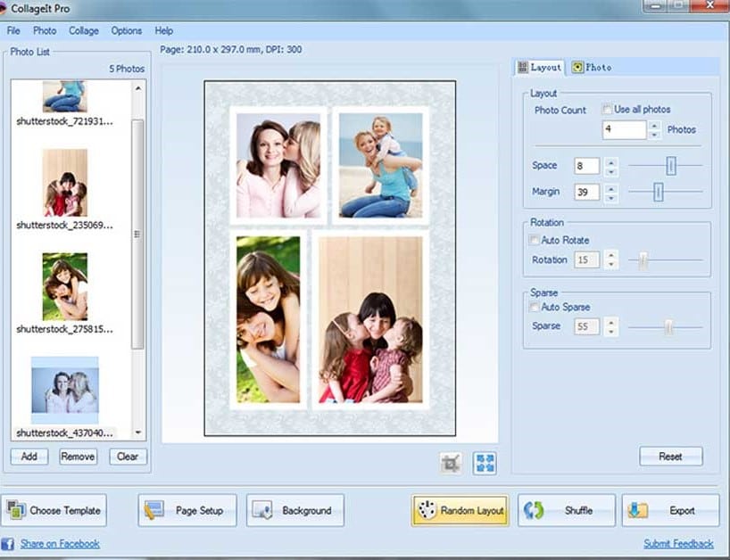
Task: Generate a Random Layout
Action: coord(460,510)
